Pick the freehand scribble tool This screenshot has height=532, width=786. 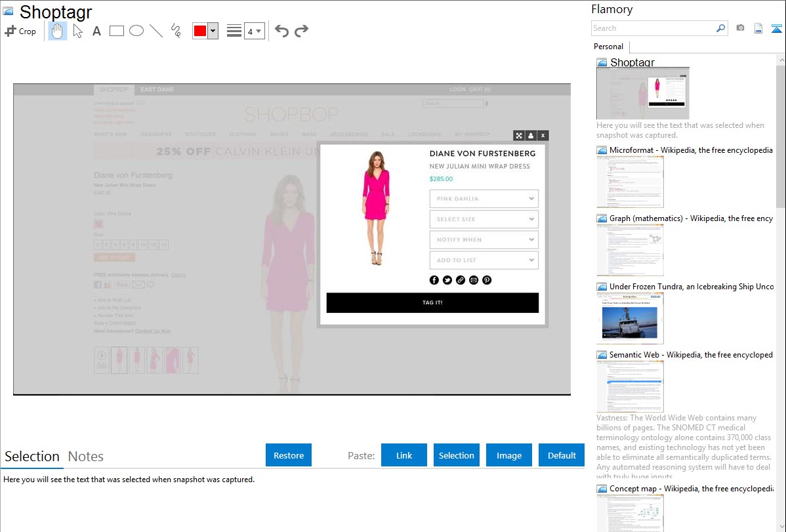pos(176,31)
